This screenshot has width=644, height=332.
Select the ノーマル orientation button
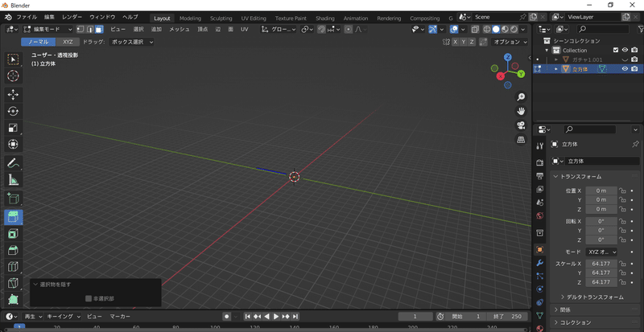click(38, 42)
